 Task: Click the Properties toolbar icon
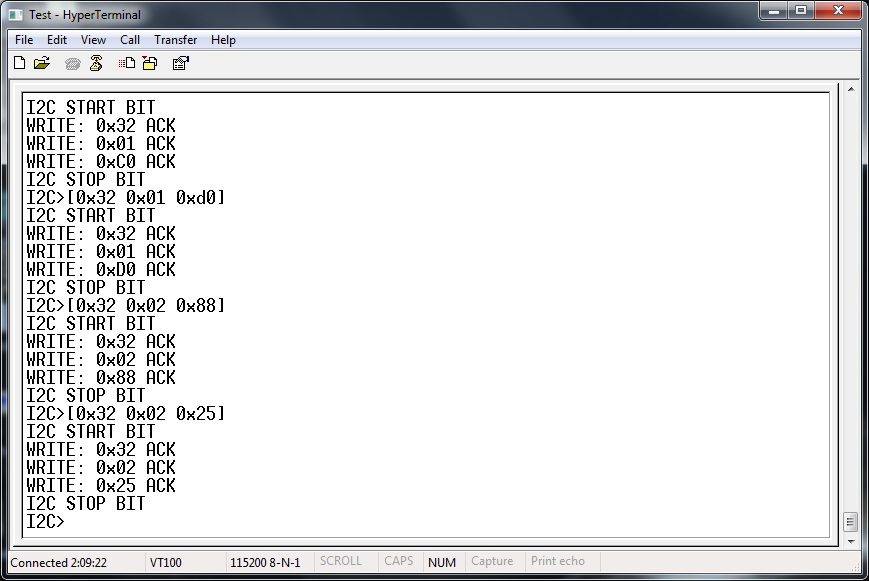coord(181,63)
